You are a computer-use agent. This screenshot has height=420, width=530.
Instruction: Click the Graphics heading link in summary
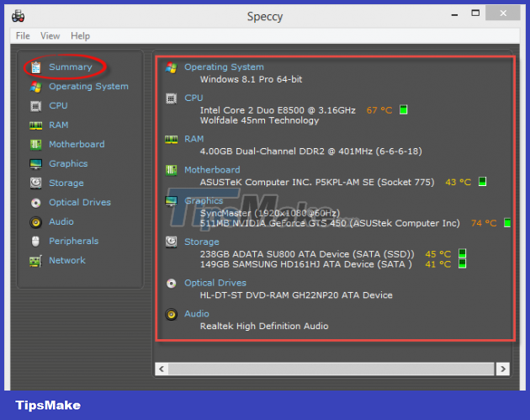204,201
